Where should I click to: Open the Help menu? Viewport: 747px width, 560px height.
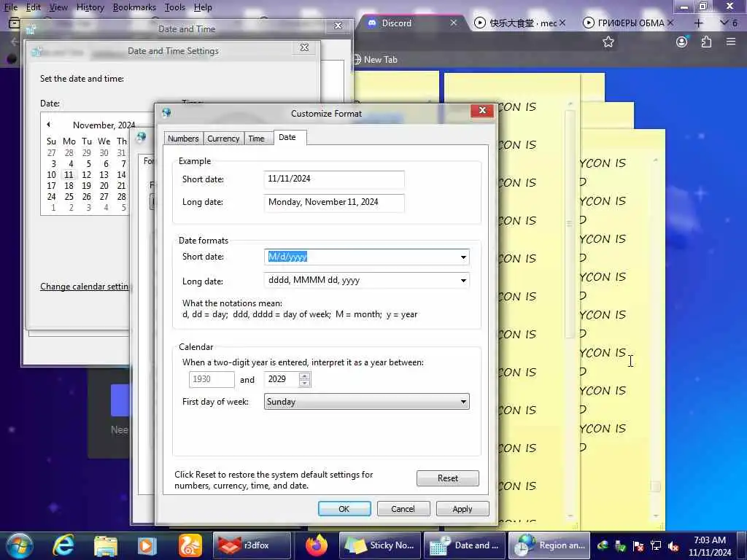point(203,7)
